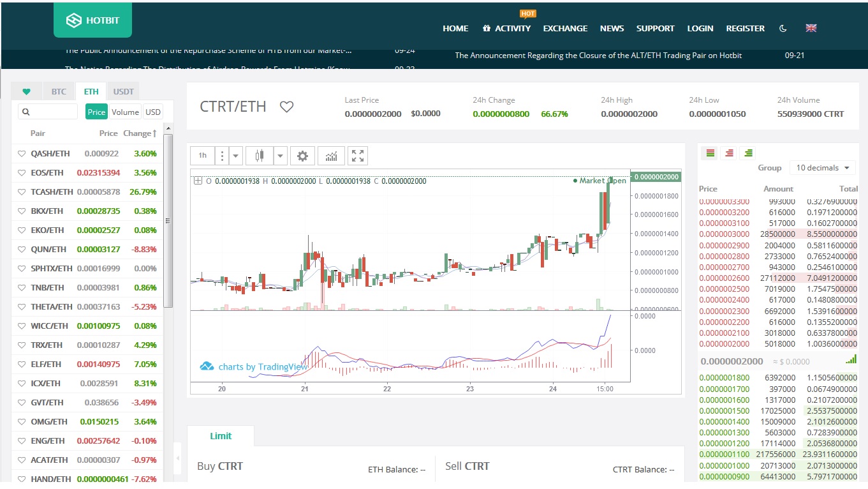The width and height of the screenshot is (868, 489).
Task: Toggle chart fullscreen mode
Action: tap(358, 155)
